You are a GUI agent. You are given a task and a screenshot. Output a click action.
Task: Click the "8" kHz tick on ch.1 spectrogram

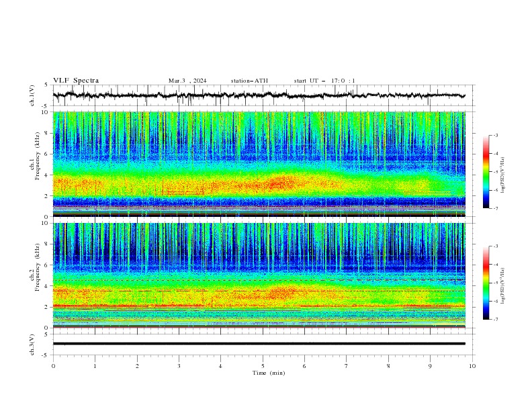pos(48,133)
